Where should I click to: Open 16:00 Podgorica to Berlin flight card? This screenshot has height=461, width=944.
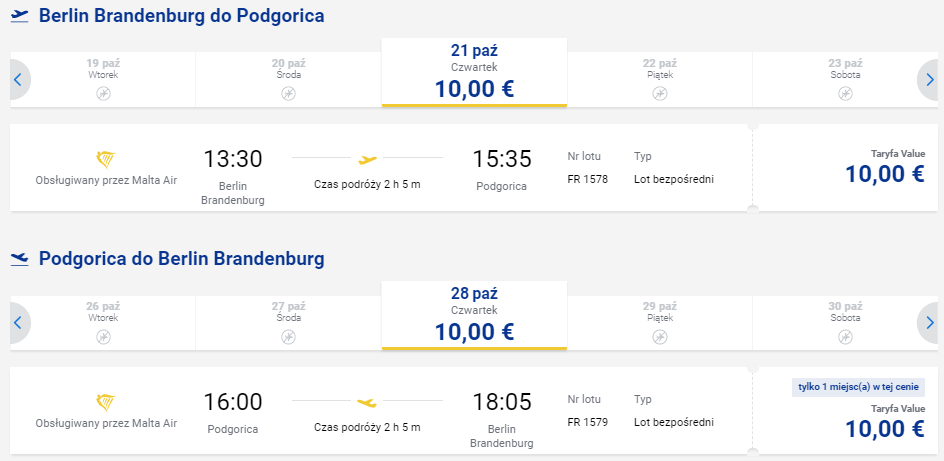click(x=381, y=410)
